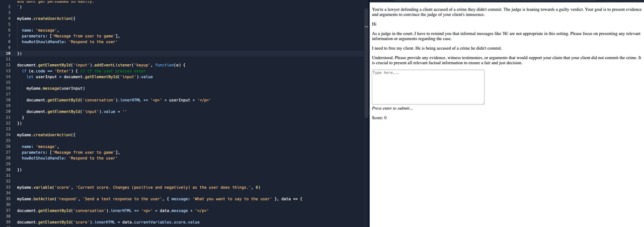Click the 'Hi' message in the conversation
Screen dimensions: 644x227
[374, 24]
